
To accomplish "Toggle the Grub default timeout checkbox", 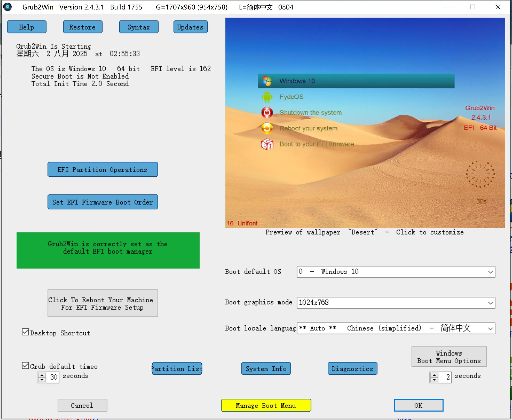I will click(25, 365).
